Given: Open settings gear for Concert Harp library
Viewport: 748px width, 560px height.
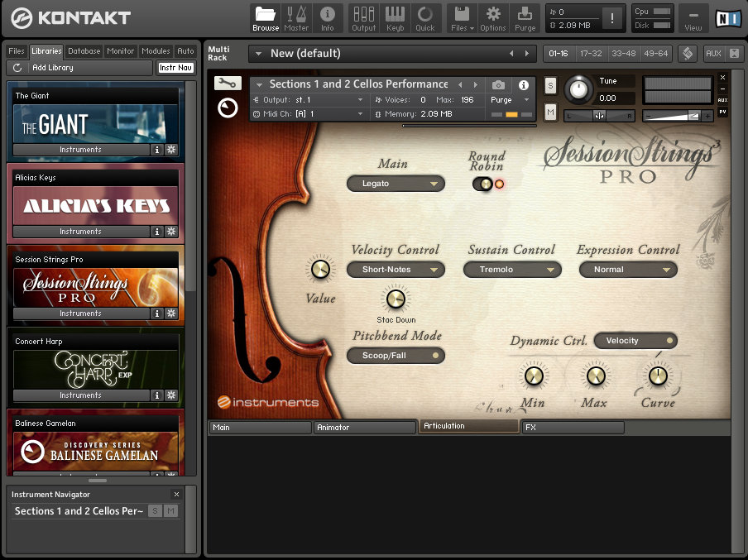Looking at the screenshot, I should point(171,395).
